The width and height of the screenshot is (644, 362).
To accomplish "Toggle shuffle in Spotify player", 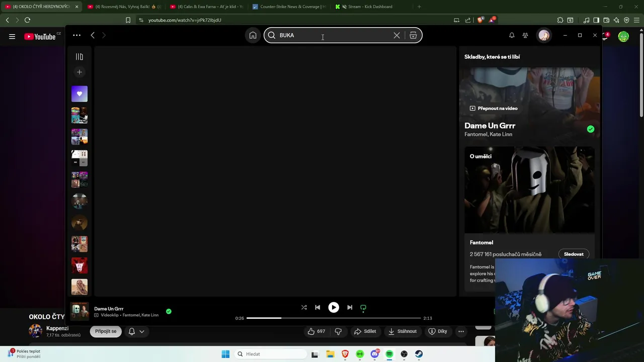I will coord(304,307).
